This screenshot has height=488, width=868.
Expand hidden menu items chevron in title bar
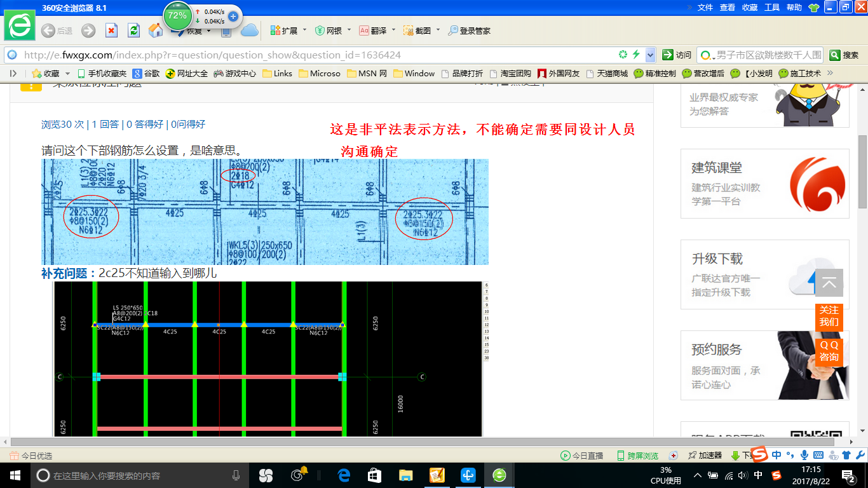point(689,8)
